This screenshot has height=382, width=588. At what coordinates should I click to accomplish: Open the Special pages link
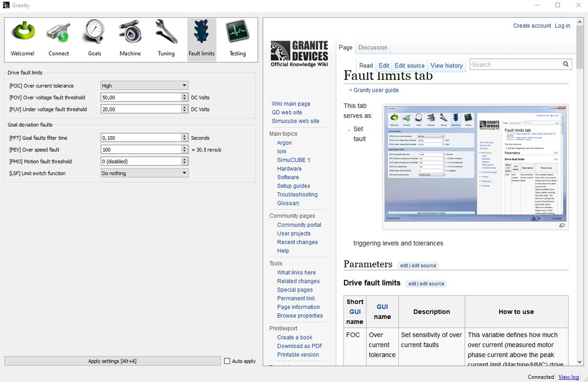point(295,290)
